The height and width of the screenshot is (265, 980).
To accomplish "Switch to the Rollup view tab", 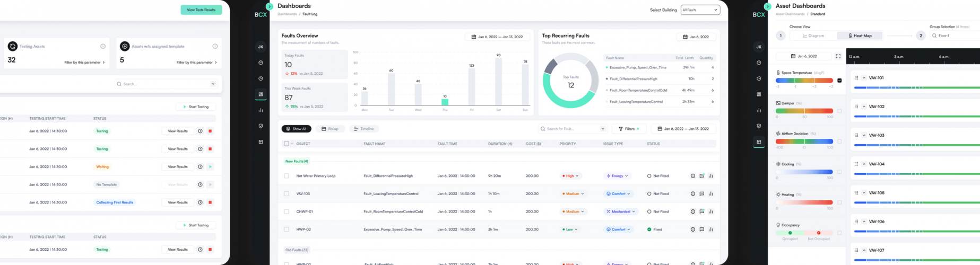I will (x=329, y=129).
